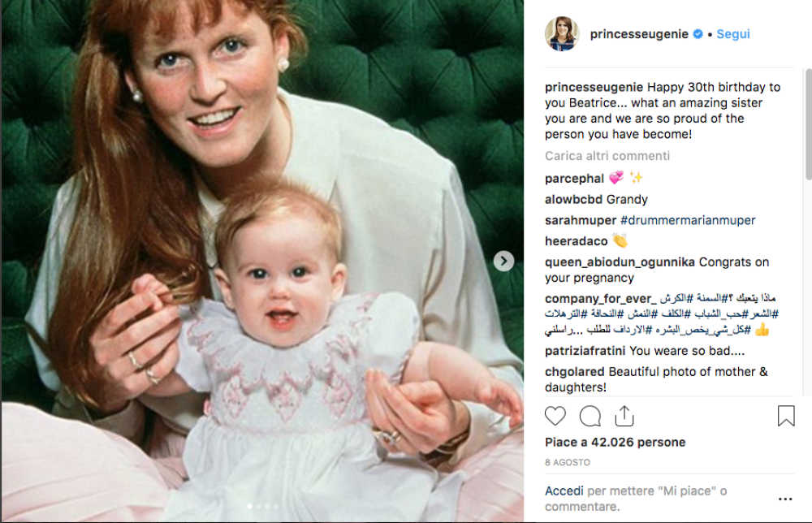Viewport: 812px width, 523px height.
Task: Click the blue verified badge
Action: (x=696, y=34)
